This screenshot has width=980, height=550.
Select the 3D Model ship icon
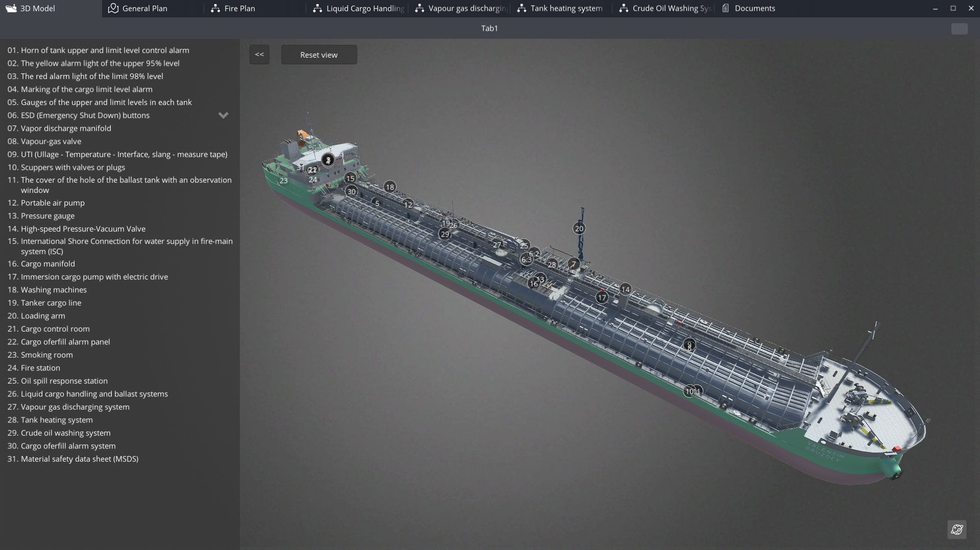pyautogui.click(x=11, y=8)
